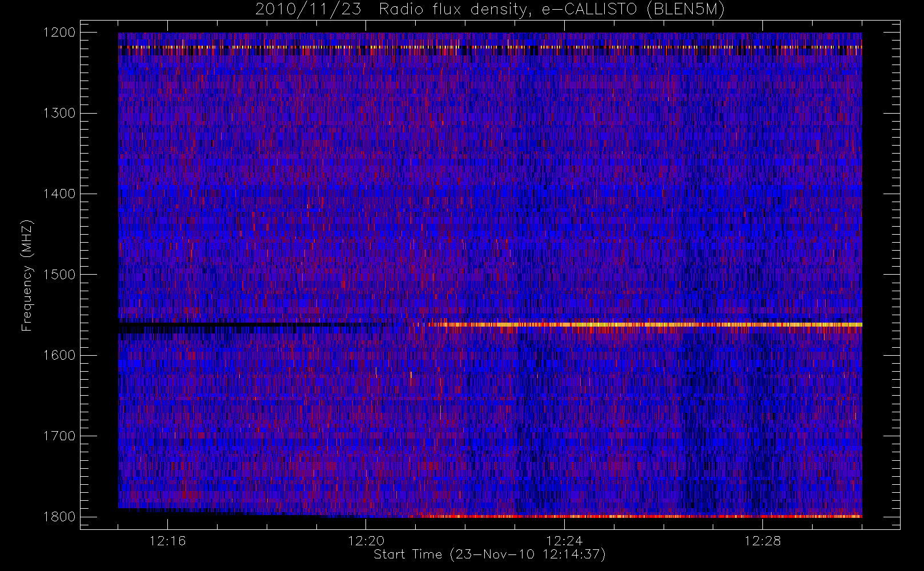The height and width of the screenshot is (571, 924).
Task: Click the 12:28 time tick label
Action: (x=762, y=541)
